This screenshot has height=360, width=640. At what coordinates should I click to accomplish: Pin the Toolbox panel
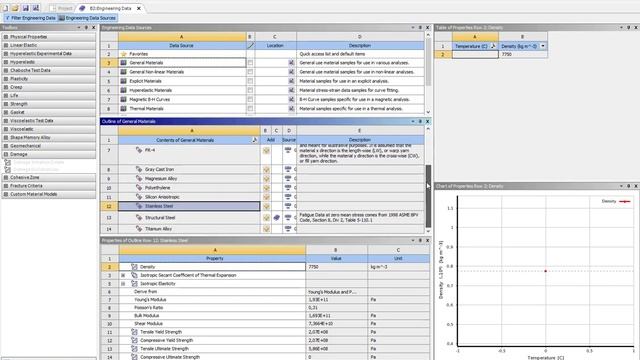click(x=86, y=27)
